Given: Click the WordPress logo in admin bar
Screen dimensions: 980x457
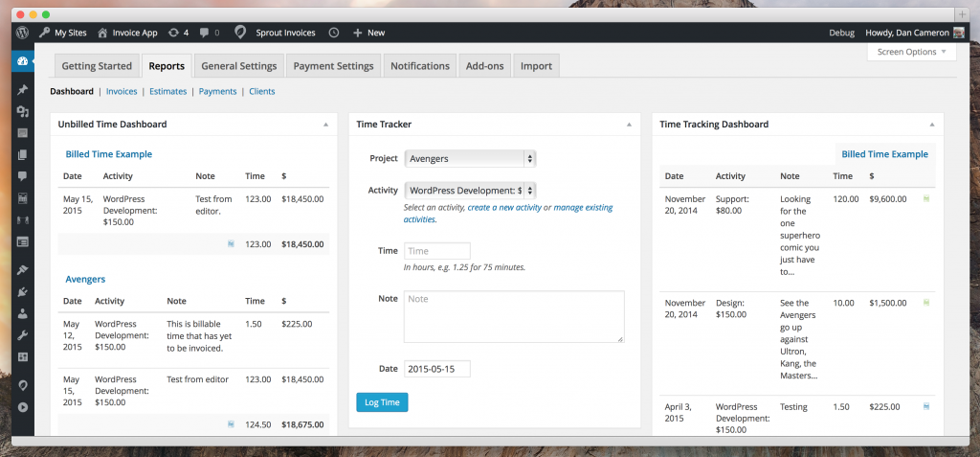Looking at the screenshot, I should [x=23, y=33].
